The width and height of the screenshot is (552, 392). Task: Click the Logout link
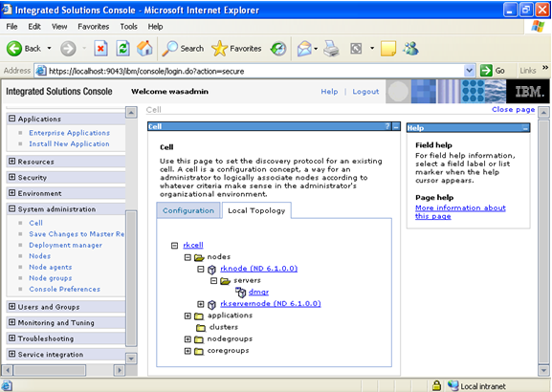[365, 92]
